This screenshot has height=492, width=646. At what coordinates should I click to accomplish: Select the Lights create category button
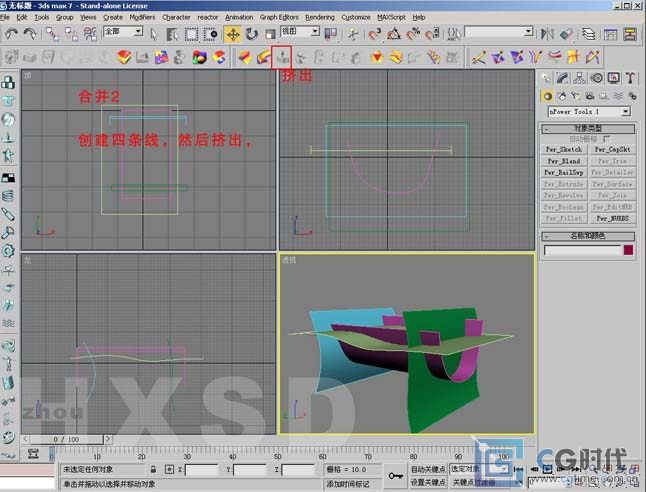coord(576,96)
